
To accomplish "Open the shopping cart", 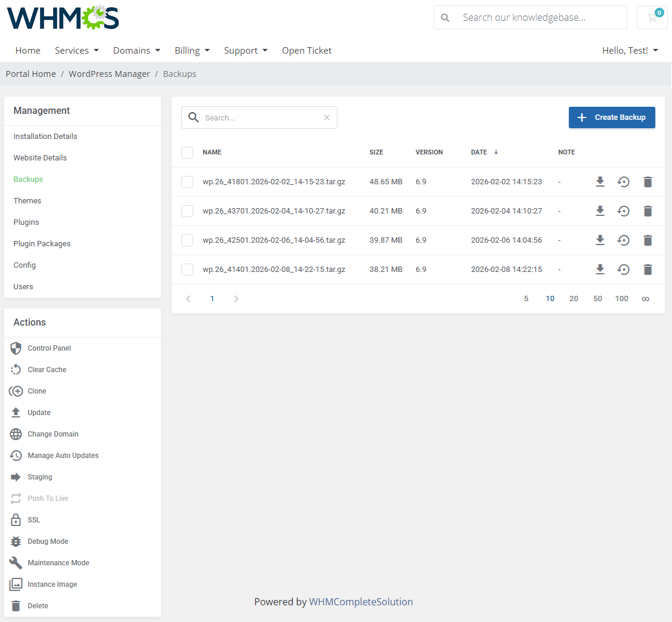I will 652,17.
